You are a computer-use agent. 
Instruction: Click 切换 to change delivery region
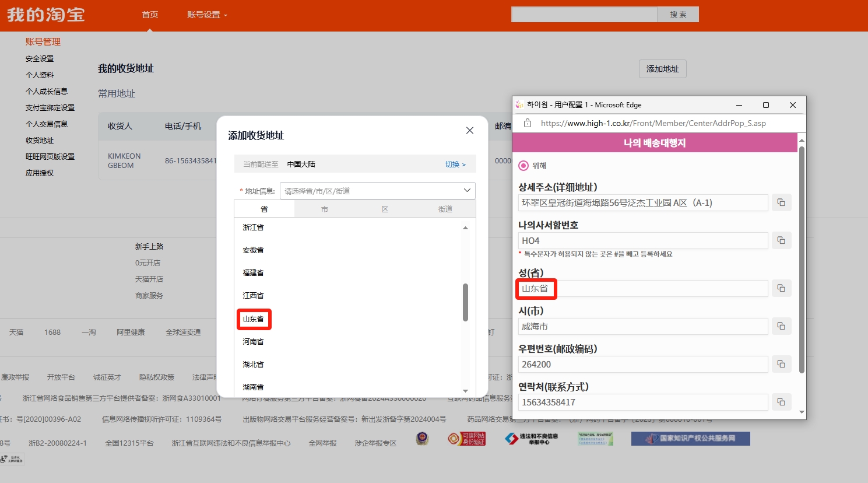coord(455,164)
